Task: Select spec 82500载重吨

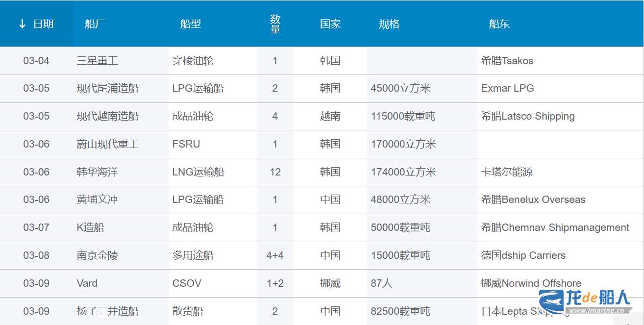Action: point(401,311)
